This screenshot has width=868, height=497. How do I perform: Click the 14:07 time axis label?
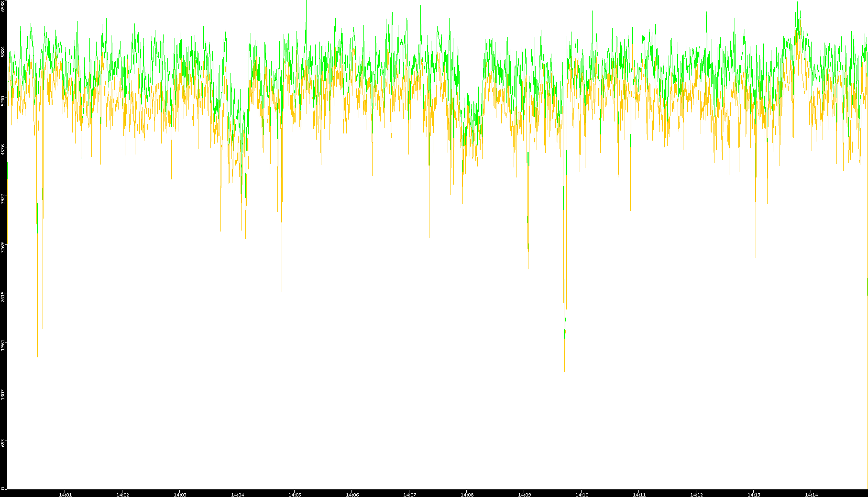[409, 495]
